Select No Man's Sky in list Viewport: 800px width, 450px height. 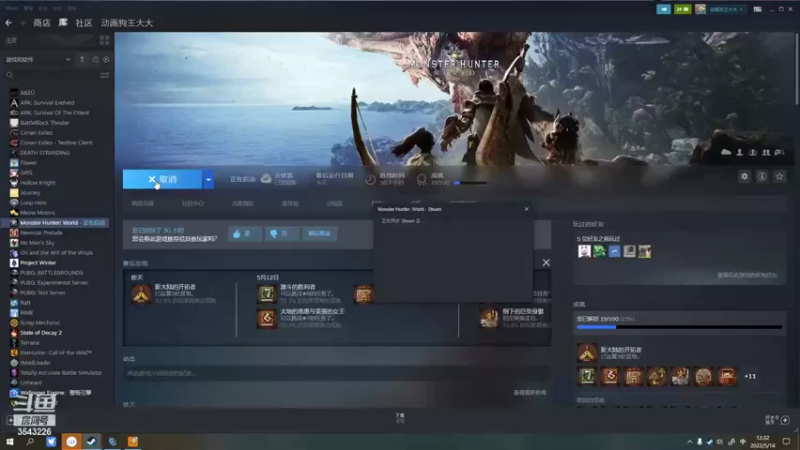point(37,243)
